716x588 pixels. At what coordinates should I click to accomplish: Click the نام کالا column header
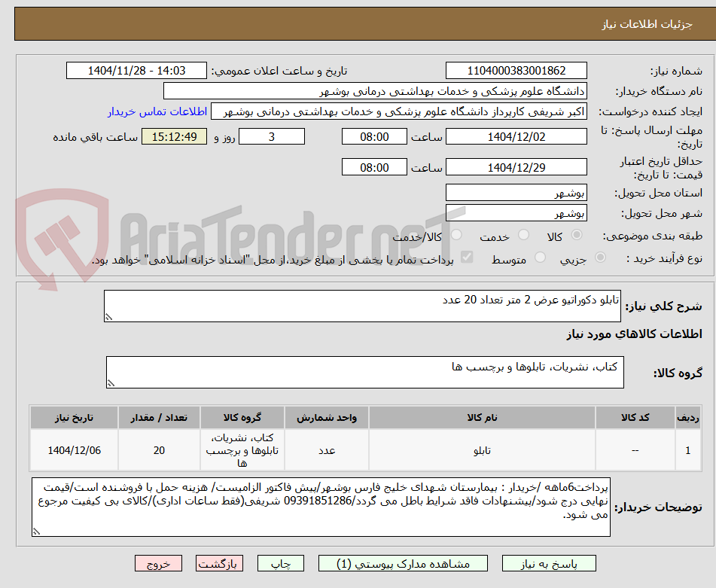click(482, 418)
